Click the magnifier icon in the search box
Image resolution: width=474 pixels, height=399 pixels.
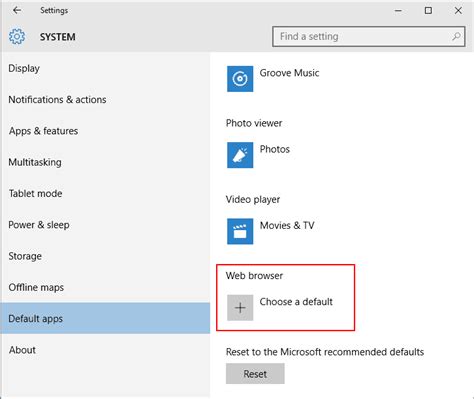456,36
